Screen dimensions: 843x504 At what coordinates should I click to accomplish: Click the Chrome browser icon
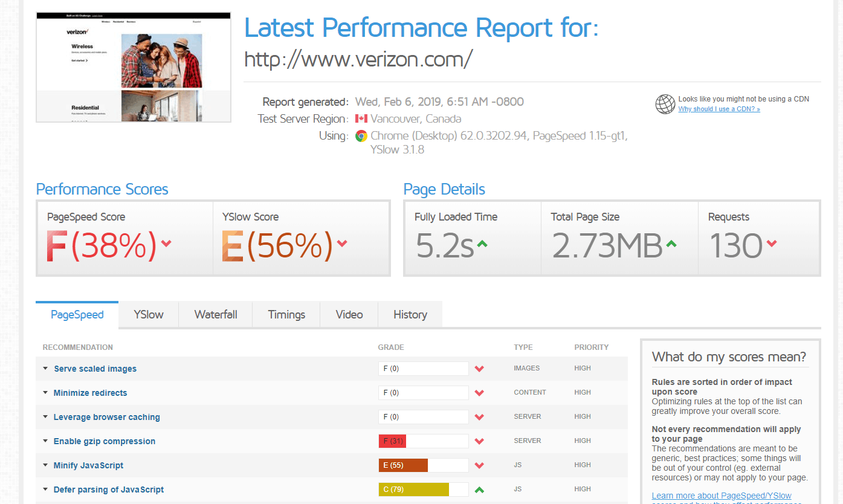[x=361, y=136]
